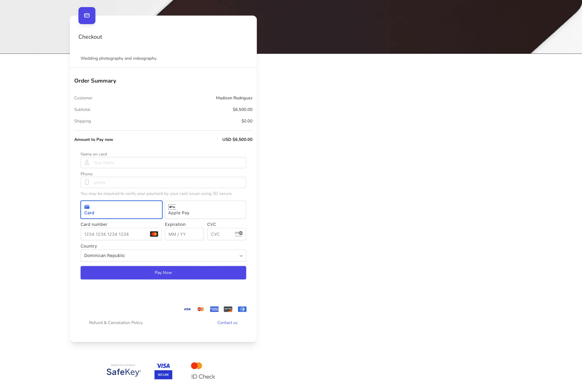Open the Contact us link
This screenshot has height=392, width=582.
coord(227,323)
